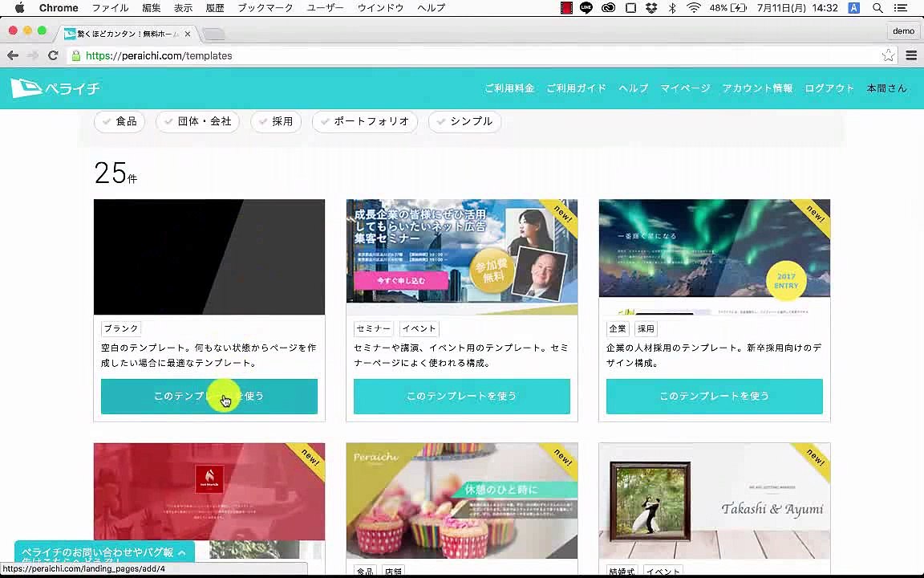Select the seminar template thumbnail
The width and height of the screenshot is (924, 578).
462,257
